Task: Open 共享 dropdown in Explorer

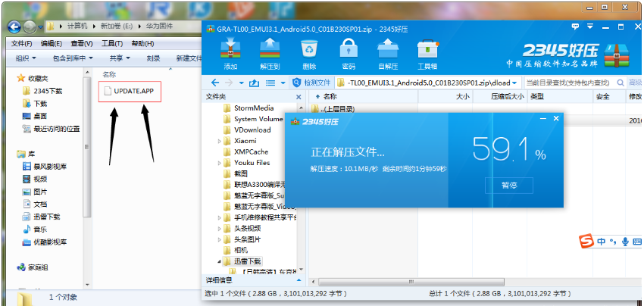Action: [120, 58]
